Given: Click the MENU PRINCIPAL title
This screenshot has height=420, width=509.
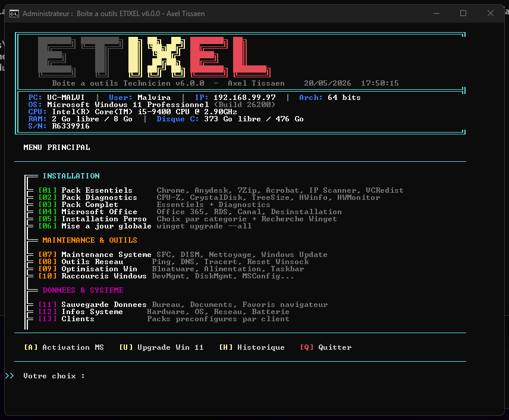Looking at the screenshot, I should click(57, 148).
